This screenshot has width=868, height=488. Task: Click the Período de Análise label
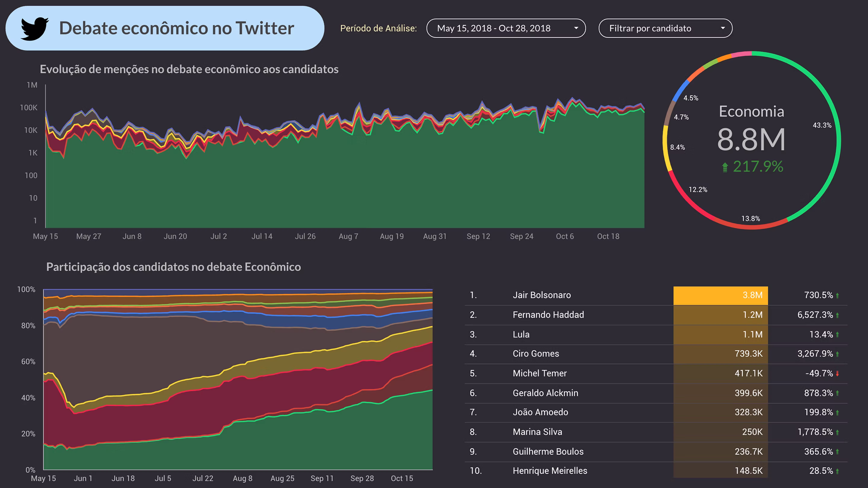pyautogui.click(x=379, y=28)
